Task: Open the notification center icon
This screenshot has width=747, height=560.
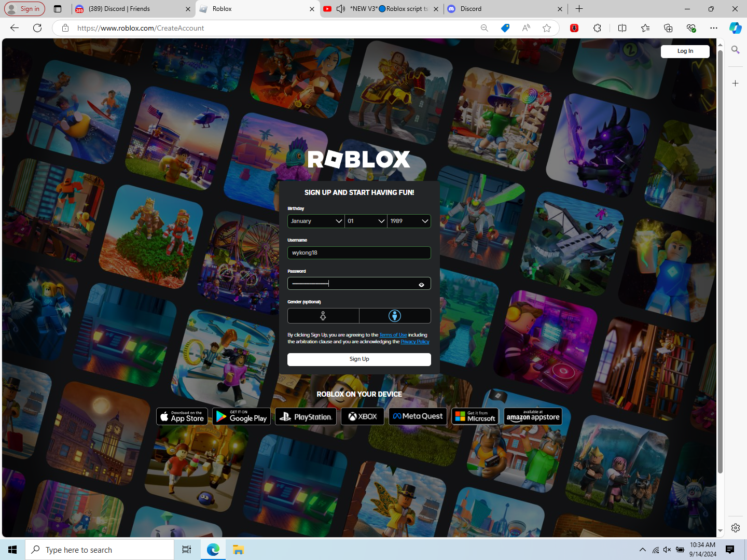Action: (730, 550)
